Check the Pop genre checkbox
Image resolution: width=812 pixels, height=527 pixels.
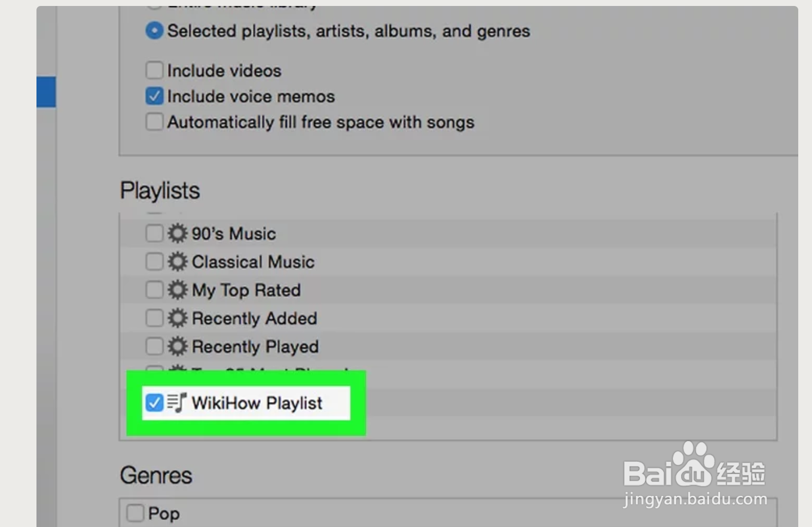135,513
